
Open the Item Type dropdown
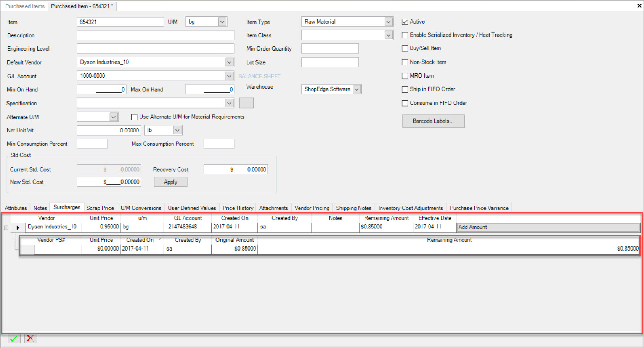tap(389, 22)
